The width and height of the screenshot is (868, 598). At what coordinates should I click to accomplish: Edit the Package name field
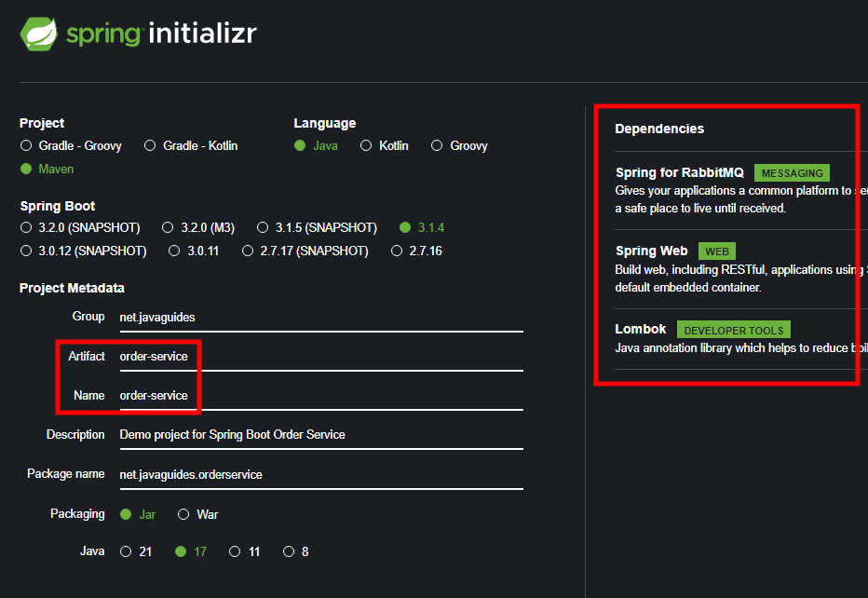tap(321, 476)
